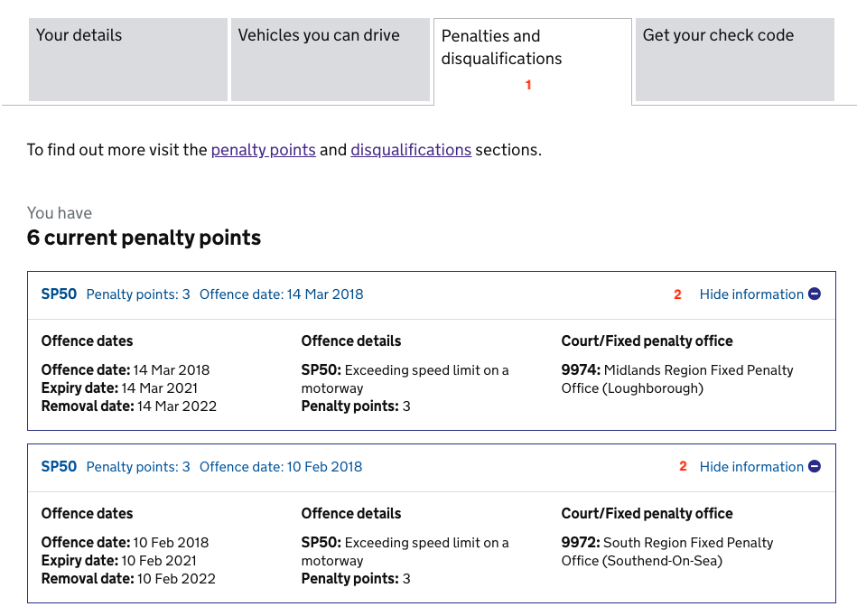857x616 pixels.
Task: Click 'Removal date: 10 Feb 2022'
Action: (128, 579)
